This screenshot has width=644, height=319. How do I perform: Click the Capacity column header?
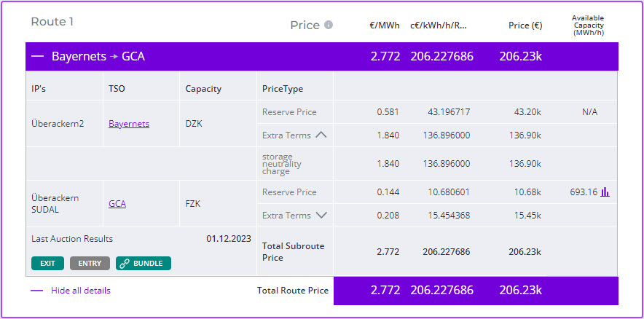tap(203, 89)
